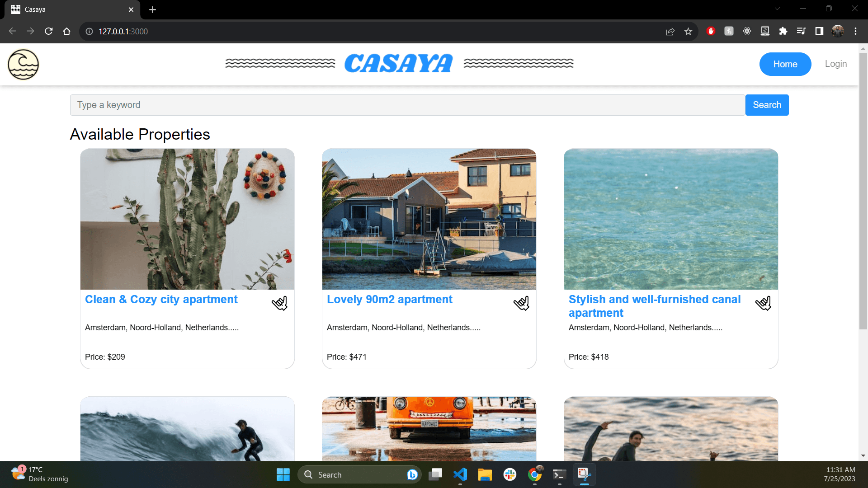Click shaka icon on Clean & Cozy card
This screenshot has width=868, height=488.
point(280,303)
